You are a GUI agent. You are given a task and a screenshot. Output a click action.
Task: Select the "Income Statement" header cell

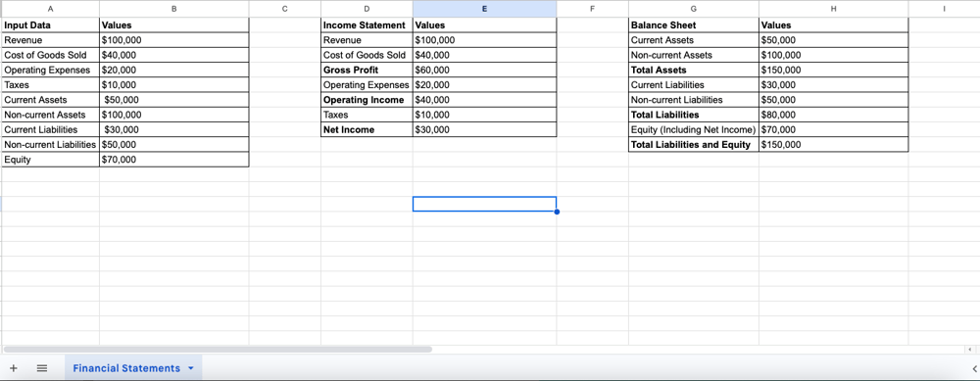tap(367, 25)
